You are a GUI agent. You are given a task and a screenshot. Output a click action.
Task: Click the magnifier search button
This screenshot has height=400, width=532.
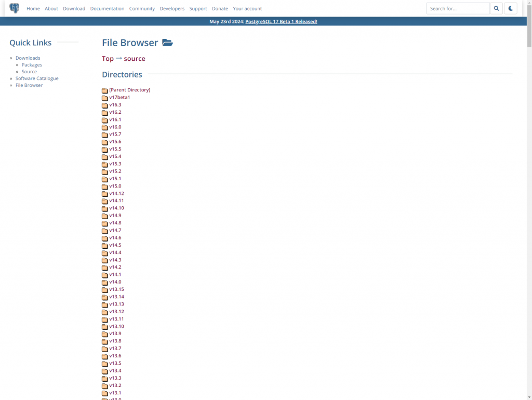(x=496, y=8)
